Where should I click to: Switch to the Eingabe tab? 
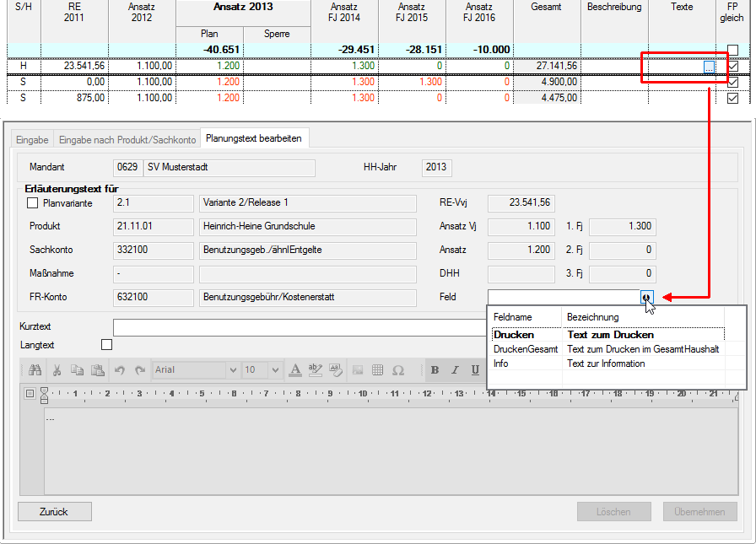click(32, 139)
